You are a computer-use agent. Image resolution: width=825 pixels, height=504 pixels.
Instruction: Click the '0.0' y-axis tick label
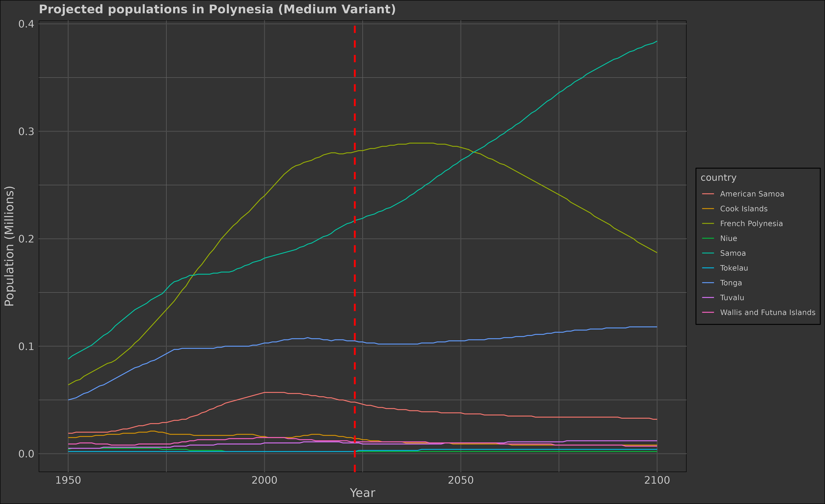click(26, 454)
